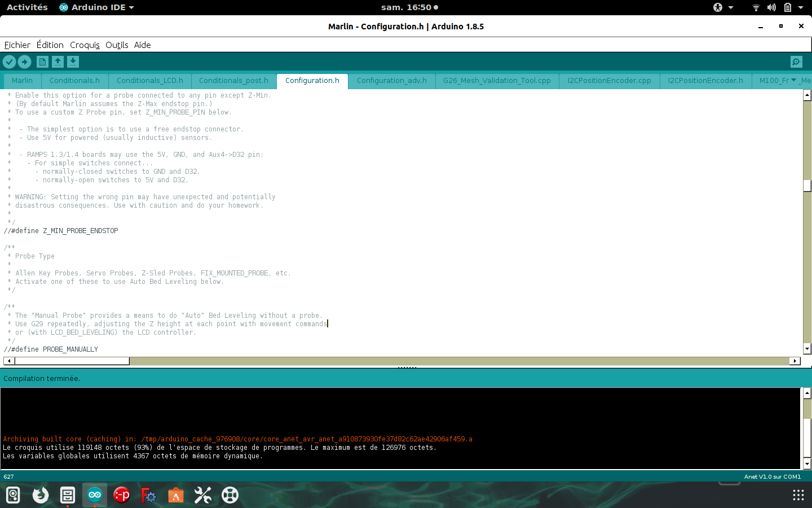This screenshot has height=508, width=812.
Task: Open the Serial Monitor icon
Action: [796, 62]
